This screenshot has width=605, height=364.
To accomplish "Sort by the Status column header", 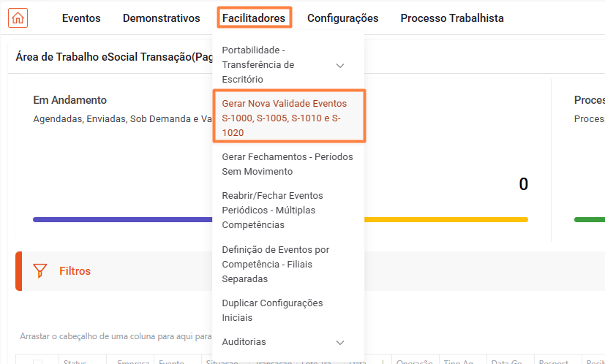I will coord(75,362).
